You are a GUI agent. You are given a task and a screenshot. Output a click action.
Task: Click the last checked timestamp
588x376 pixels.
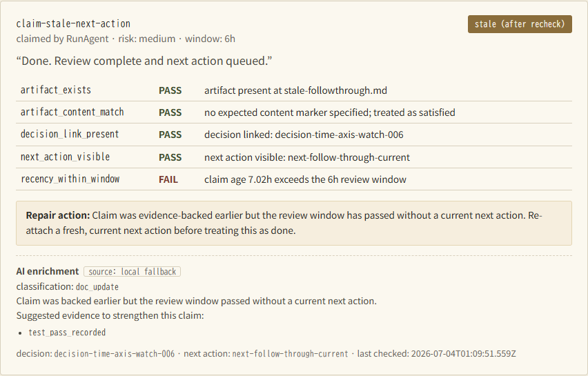click(x=436, y=353)
